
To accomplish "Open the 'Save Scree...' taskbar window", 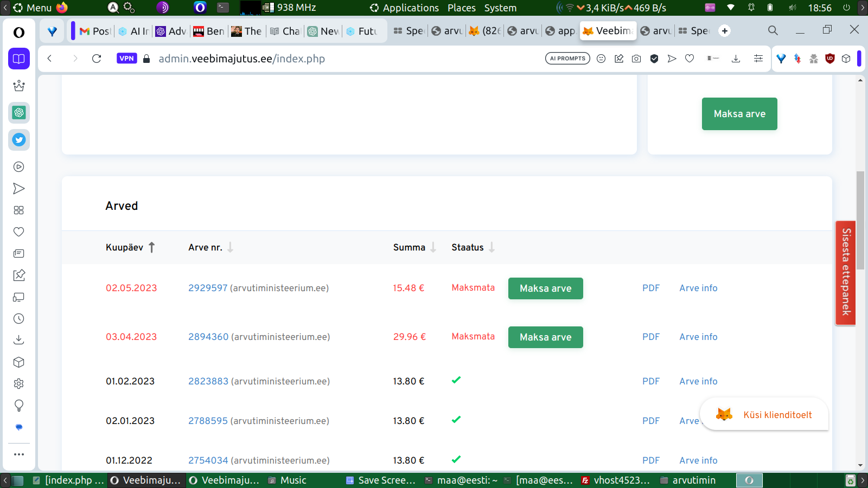I will (x=381, y=480).
